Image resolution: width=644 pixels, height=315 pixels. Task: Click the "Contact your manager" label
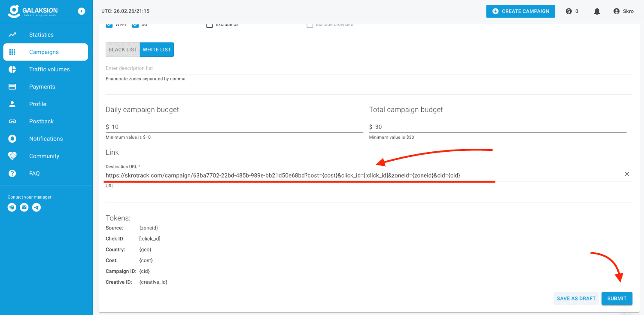[x=29, y=197]
